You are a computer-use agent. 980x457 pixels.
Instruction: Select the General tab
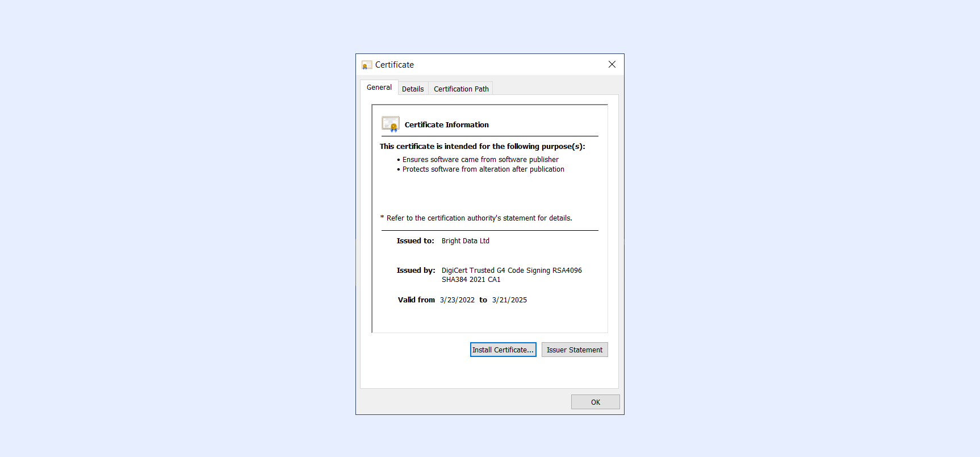point(379,88)
